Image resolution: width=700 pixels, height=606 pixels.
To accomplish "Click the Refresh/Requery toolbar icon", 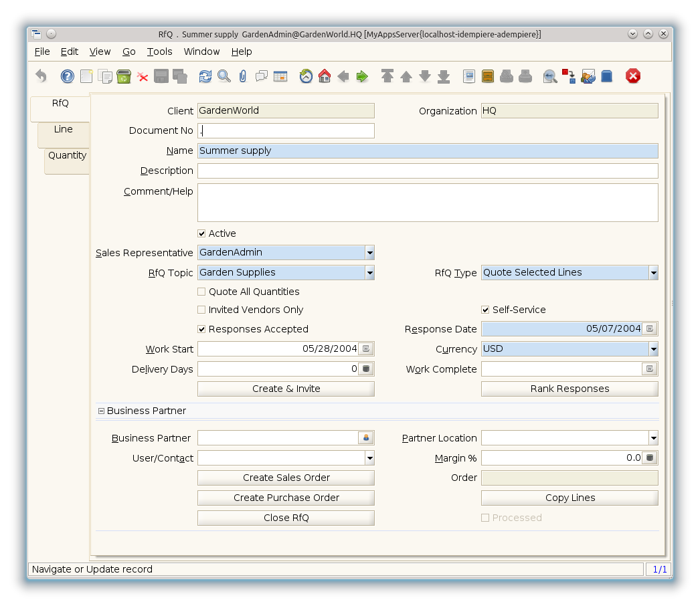I will point(205,76).
